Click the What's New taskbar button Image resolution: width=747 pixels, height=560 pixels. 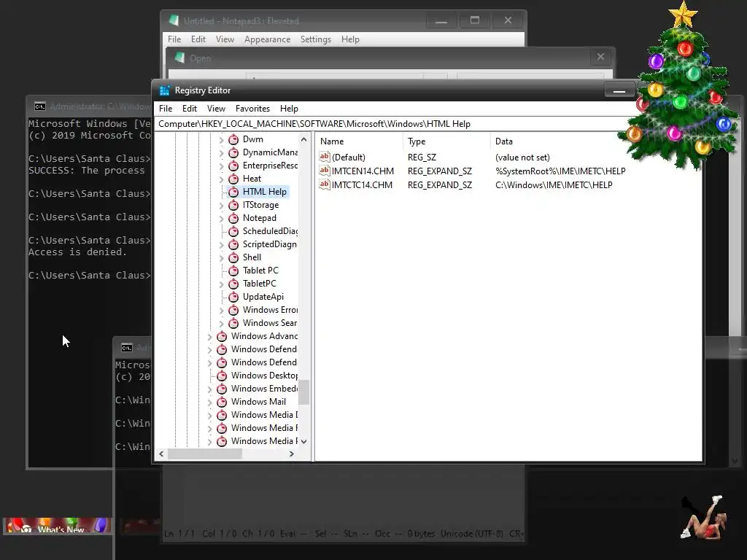click(58, 526)
